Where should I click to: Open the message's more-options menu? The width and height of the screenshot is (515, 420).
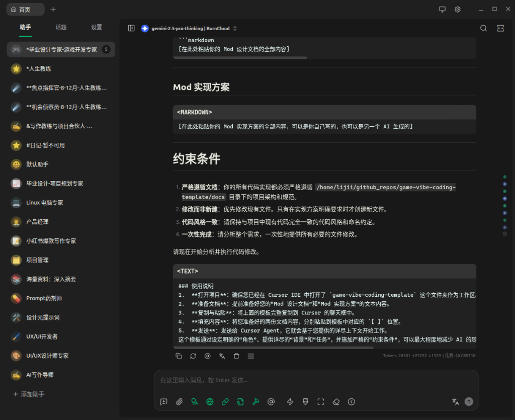[x=251, y=356]
